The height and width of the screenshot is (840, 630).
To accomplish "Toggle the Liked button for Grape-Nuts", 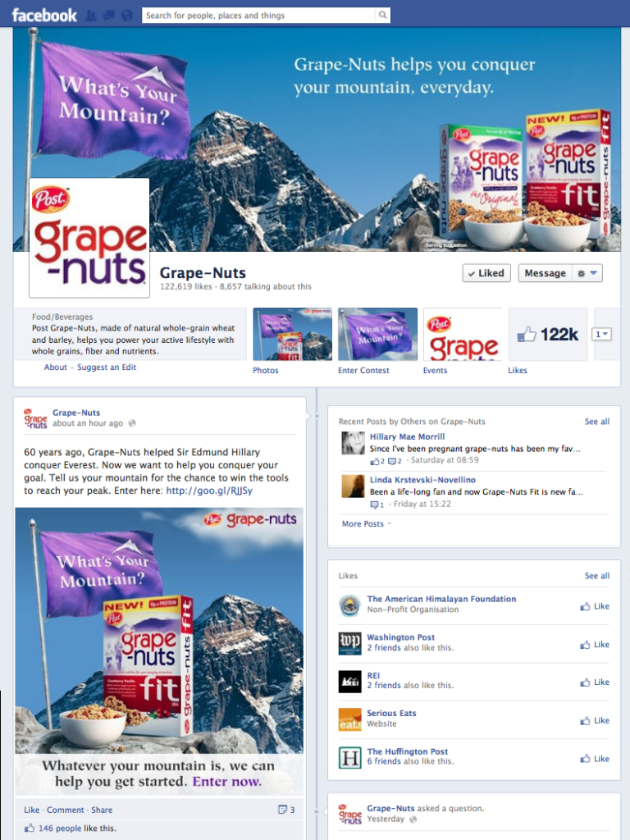I will 486,273.
